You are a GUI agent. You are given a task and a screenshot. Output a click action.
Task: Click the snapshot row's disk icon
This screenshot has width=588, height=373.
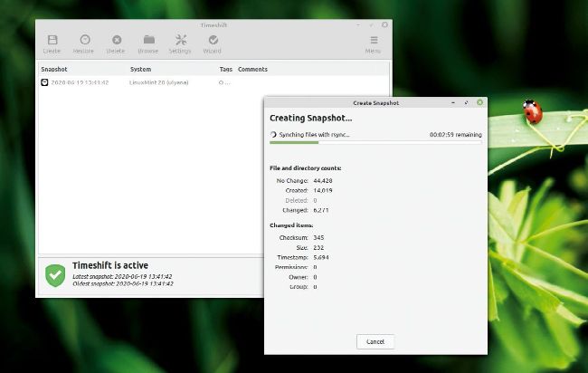[x=44, y=82]
